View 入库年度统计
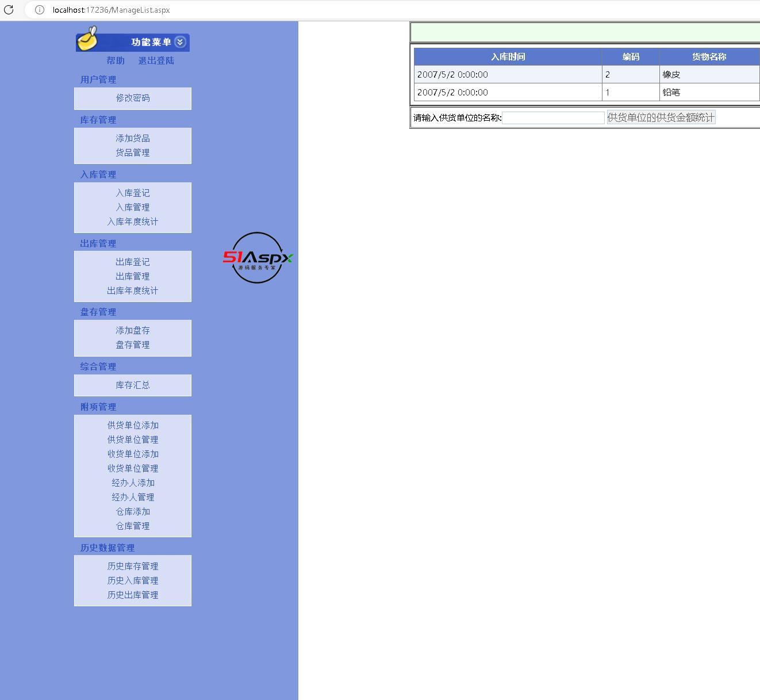The height and width of the screenshot is (700, 760). tap(133, 221)
